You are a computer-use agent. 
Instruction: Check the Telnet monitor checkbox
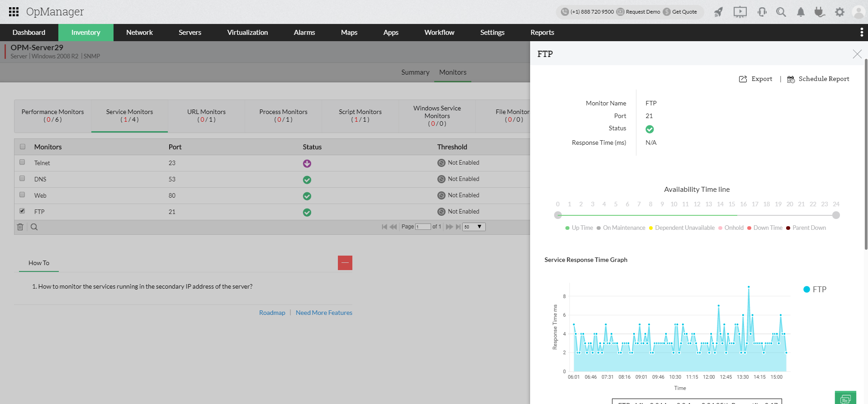click(x=22, y=162)
